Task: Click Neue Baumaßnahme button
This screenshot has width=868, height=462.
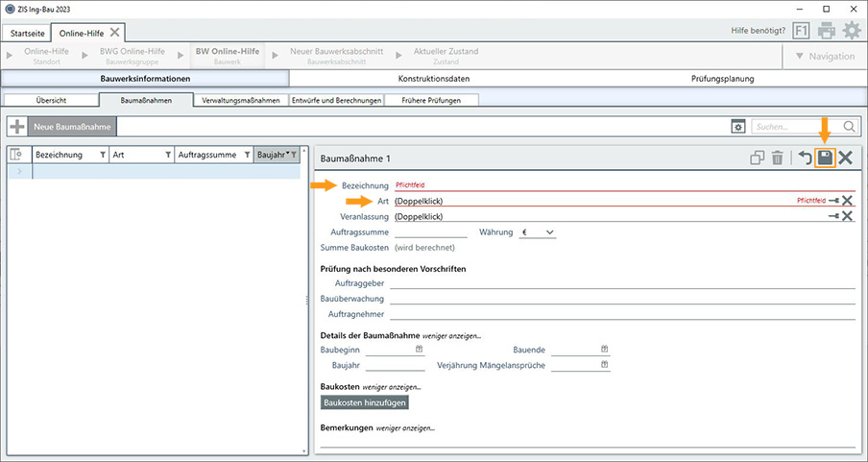Action: 73,126
